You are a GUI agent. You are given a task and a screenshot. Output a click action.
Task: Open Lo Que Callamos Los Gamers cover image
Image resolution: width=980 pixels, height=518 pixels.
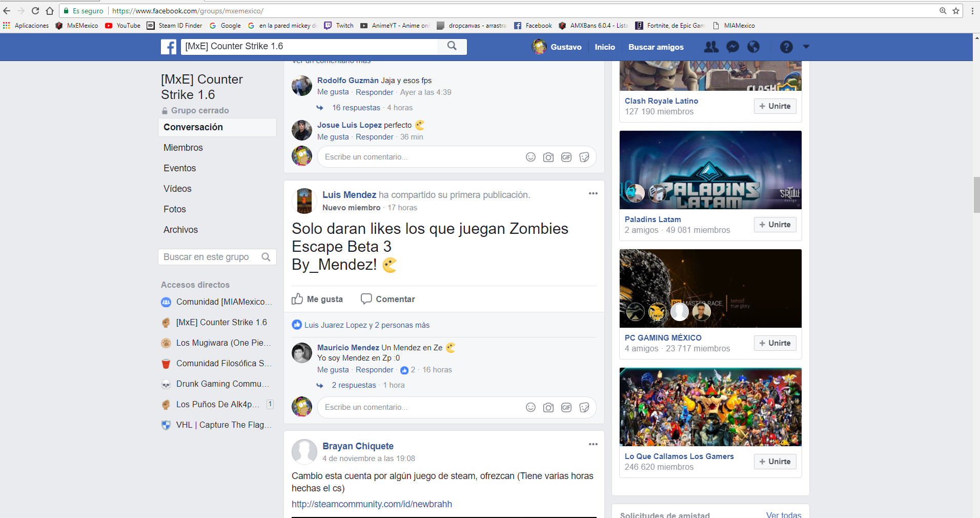pyautogui.click(x=710, y=407)
